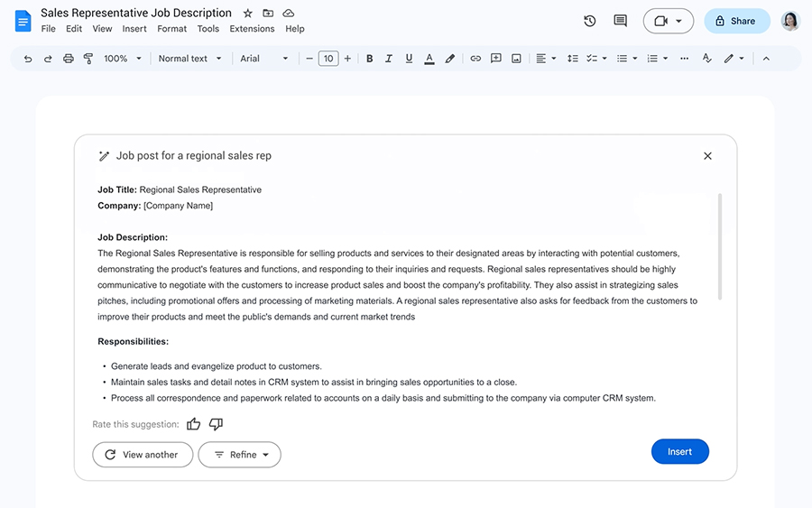Toggle bold formatting
This screenshot has height=508, width=812.
point(369,59)
